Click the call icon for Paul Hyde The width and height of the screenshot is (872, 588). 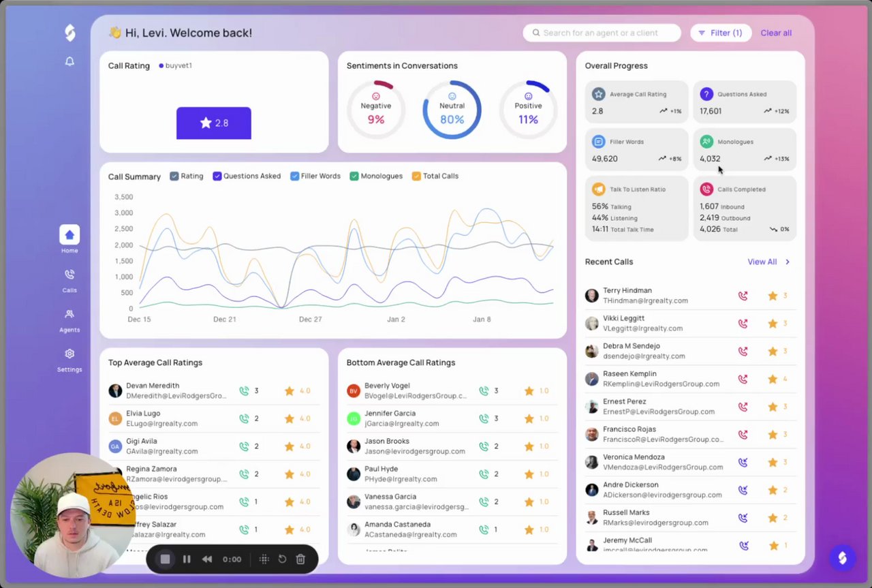click(x=484, y=474)
